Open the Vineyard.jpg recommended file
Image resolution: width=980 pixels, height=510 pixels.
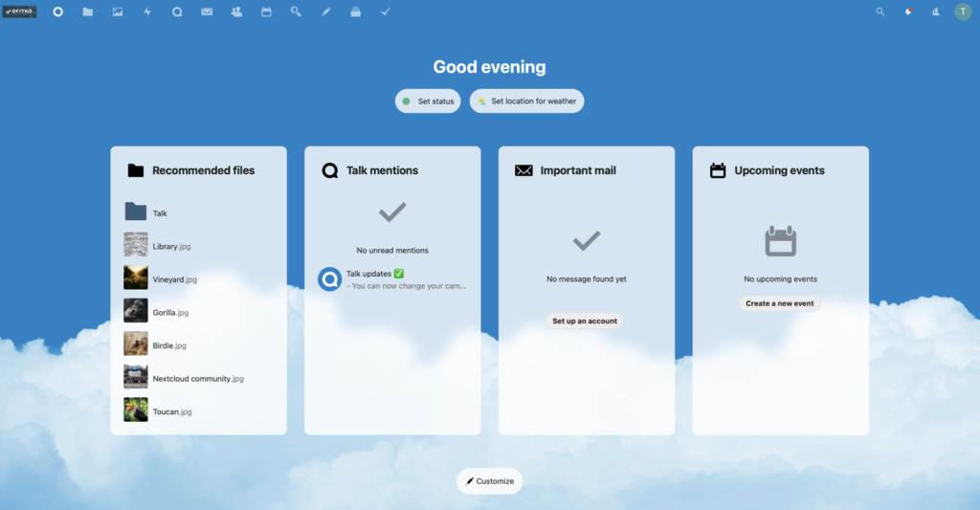point(174,279)
